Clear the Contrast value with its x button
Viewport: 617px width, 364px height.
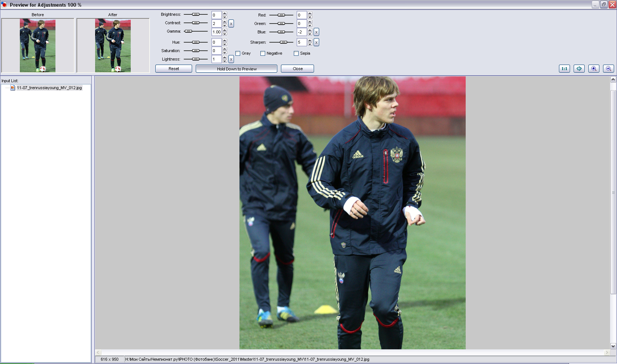coord(231,23)
